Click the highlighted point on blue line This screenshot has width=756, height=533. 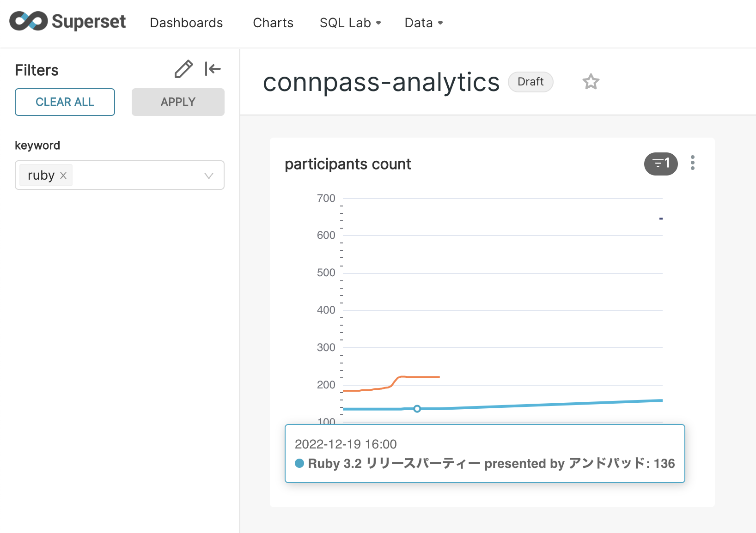click(x=417, y=409)
